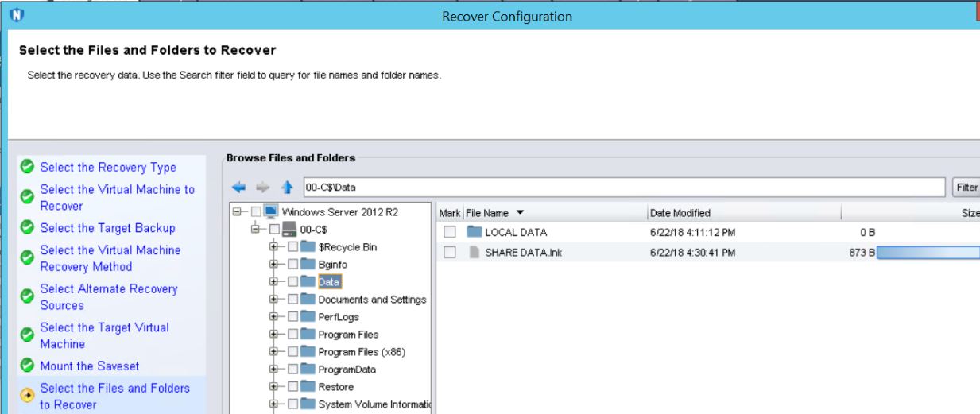Sort by the File Name column header
This screenshot has width=980, height=414.
pyautogui.click(x=493, y=213)
